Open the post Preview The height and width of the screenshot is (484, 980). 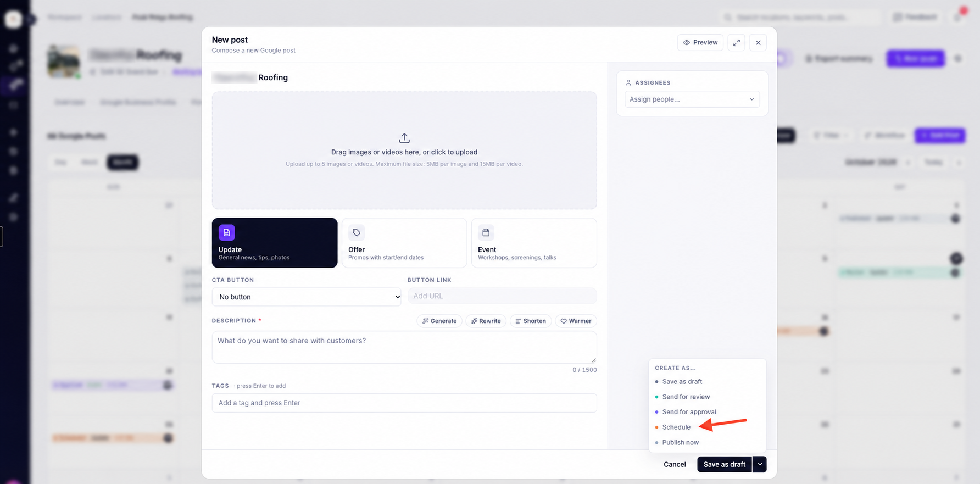[700, 42]
